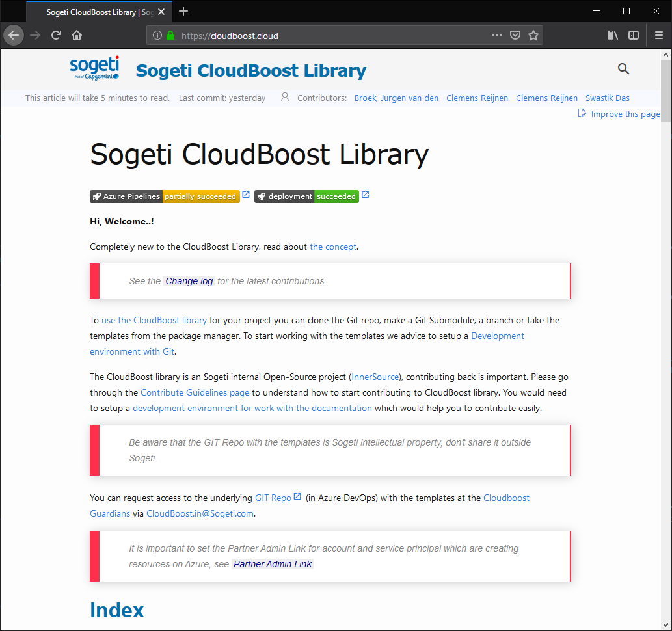Open the page search using the magnifier icon

pos(623,68)
